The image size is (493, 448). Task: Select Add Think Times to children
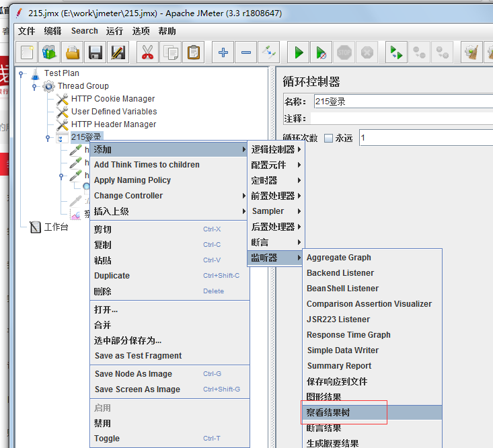click(x=169, y=165)
